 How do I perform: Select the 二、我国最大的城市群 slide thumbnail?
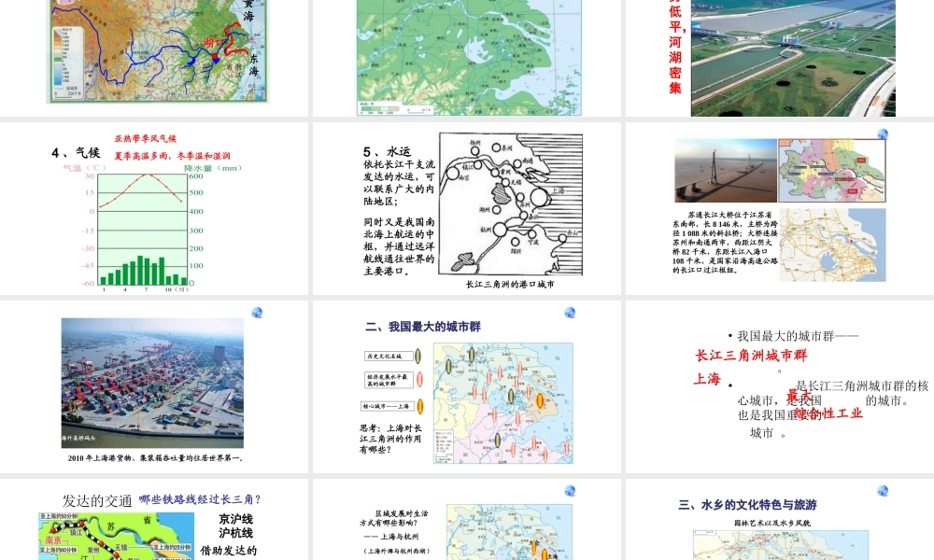pos(467,386)
